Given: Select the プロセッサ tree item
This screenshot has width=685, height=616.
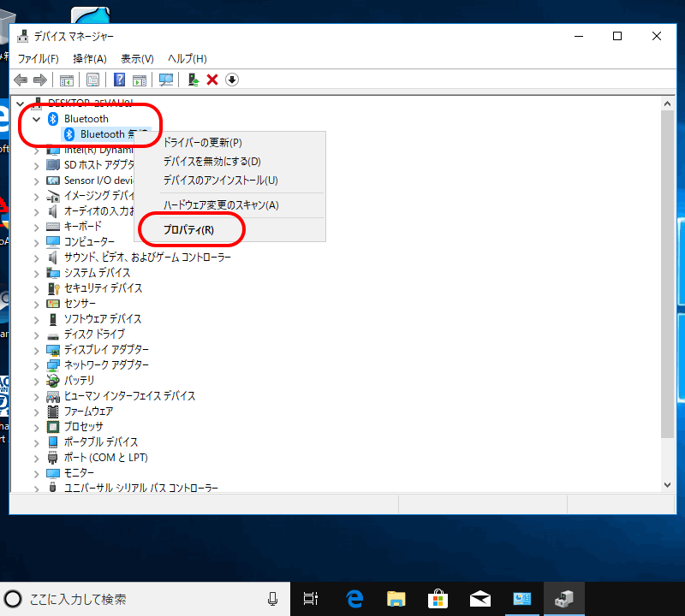Looking at the screenshot, I should point(83,426).
